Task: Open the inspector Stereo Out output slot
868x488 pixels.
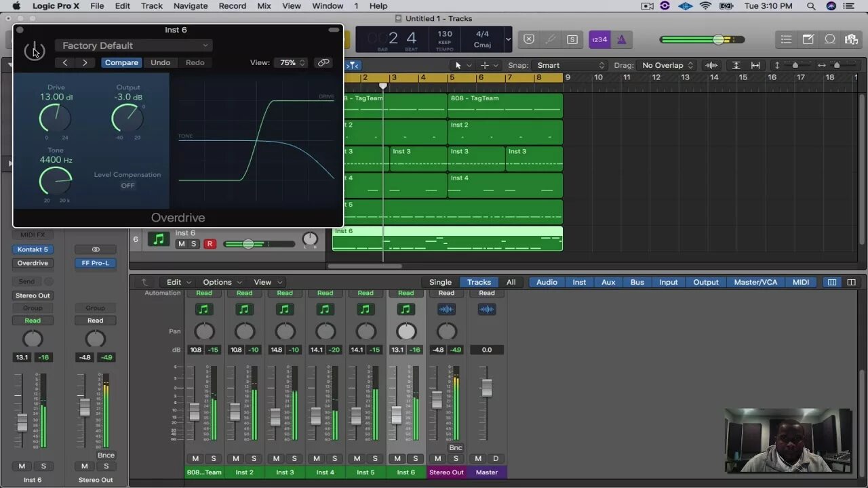Action: pyautogui.click(x=33, y=296)
